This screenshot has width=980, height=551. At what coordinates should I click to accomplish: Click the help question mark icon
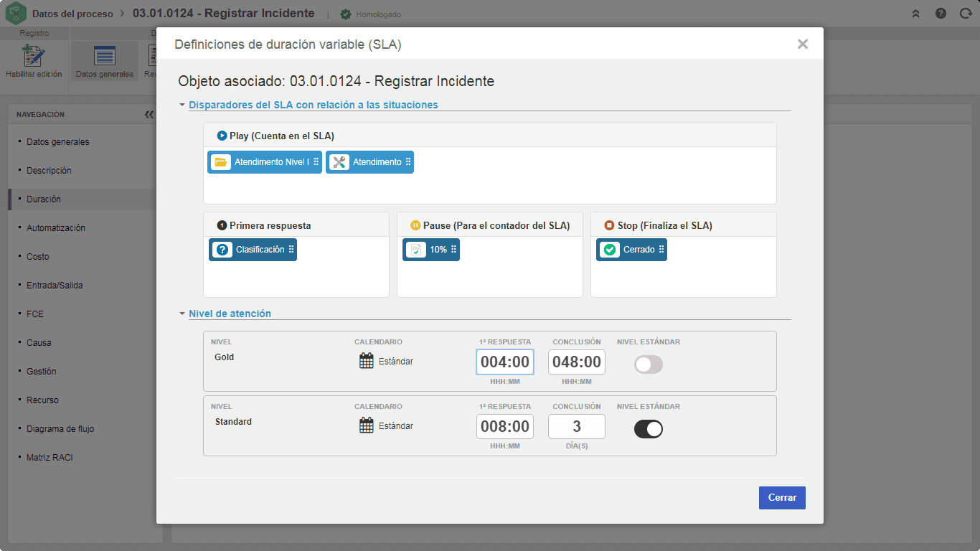click(x=941, y=14)
